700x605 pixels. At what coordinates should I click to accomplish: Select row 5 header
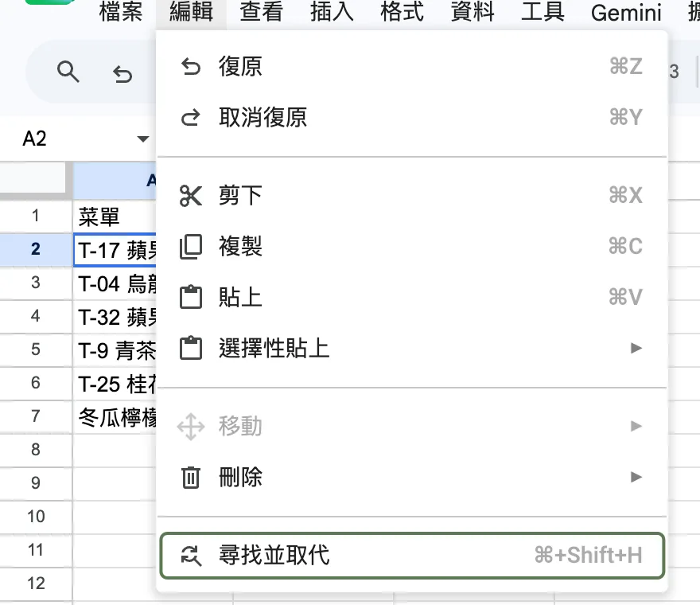36,349
